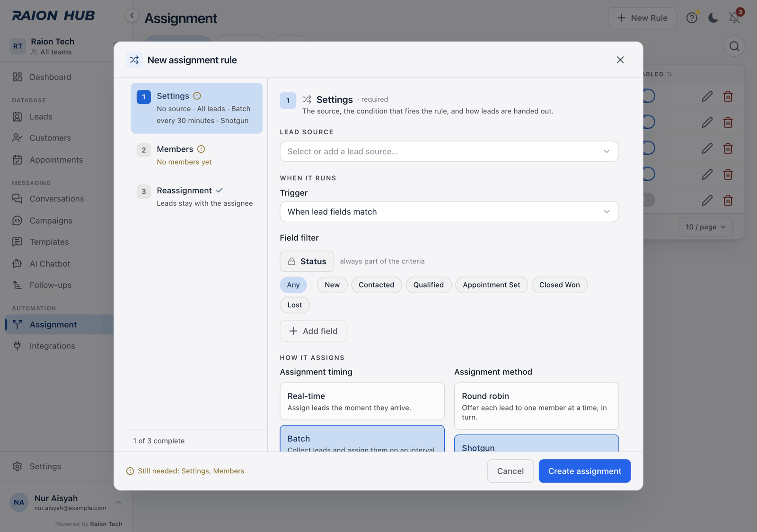This screenshot has width=757, height=532.
Task: Collapse the sidebar with the chevron button
Action: [x=132, y=16]
